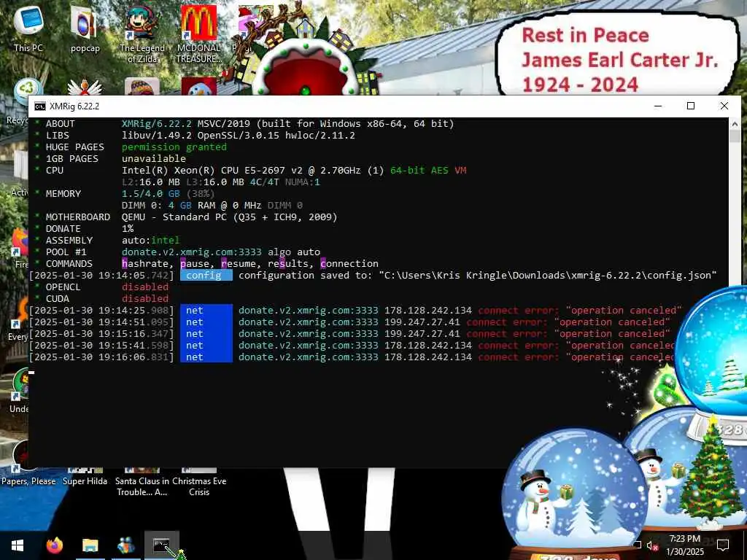Open the Windows Start menu

pyautogui.click(x=18, y=545)
